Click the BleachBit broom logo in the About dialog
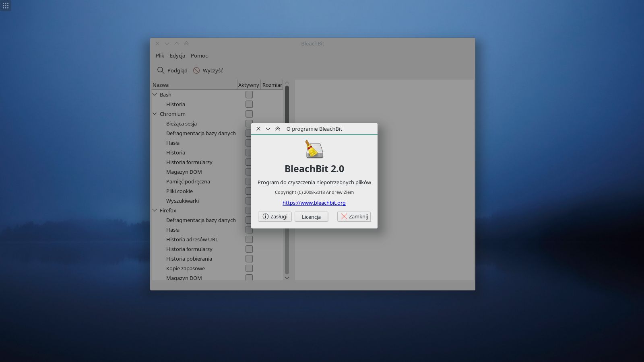Screen dimensions: 644x362 pyautogui.click(x=314, y=149)
